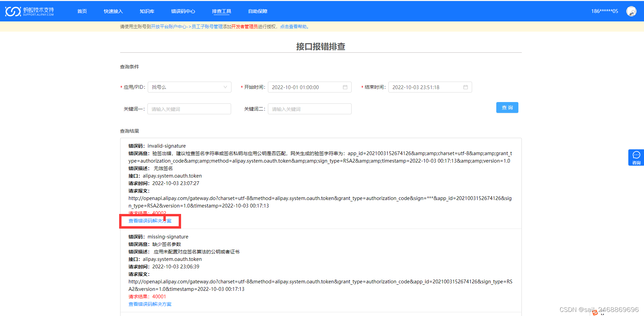
Task: Click the 接口报错排查 page title
Action: 321,47
